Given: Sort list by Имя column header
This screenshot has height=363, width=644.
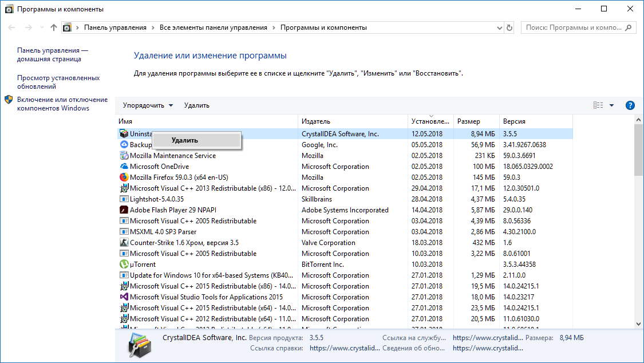Looking at the screenshot, I should point(207,121).
